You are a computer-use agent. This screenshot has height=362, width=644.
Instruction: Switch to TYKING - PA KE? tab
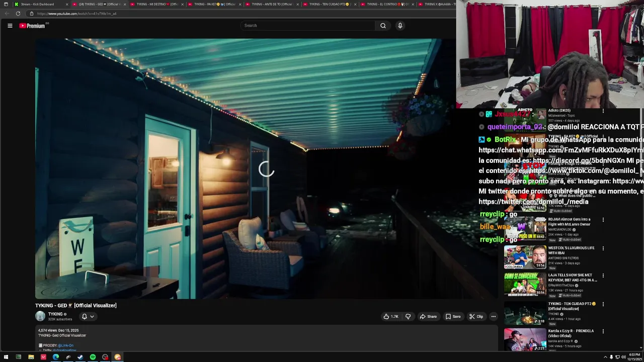coord(214,4)
